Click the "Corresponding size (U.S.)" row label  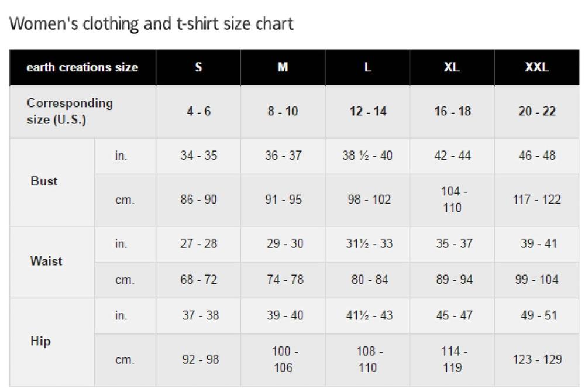[x=70, y=111]
